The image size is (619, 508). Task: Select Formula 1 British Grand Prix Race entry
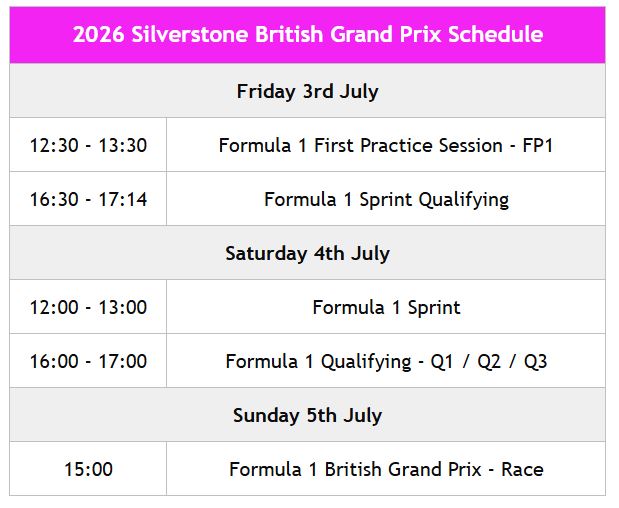pyautogui.click(x=386, y=470)
